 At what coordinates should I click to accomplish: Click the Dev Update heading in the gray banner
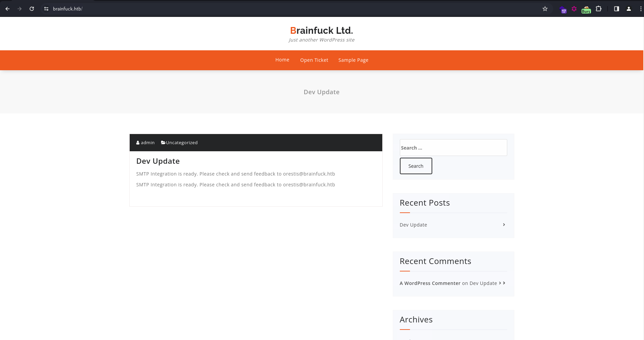321,92
